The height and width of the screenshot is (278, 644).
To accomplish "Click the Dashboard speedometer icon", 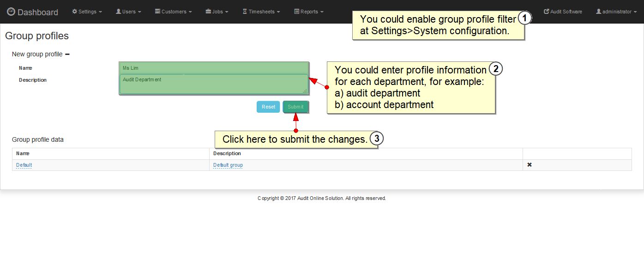I will (11, 12).
